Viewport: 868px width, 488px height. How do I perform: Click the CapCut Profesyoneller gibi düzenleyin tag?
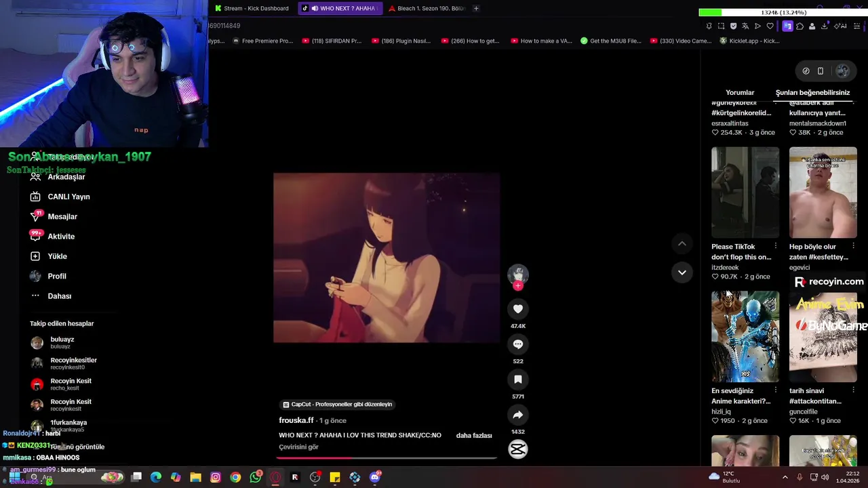(x=337, y=404)
